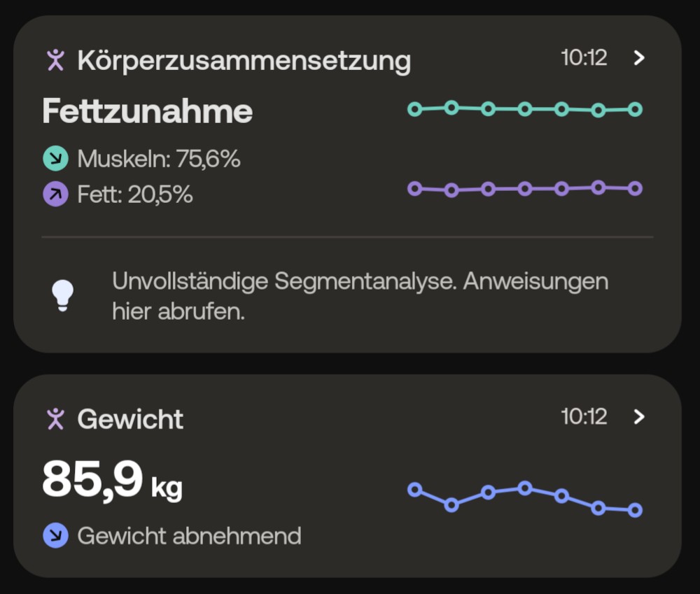Click the body icon beside Körperzusammensetzung

(55, 60)
